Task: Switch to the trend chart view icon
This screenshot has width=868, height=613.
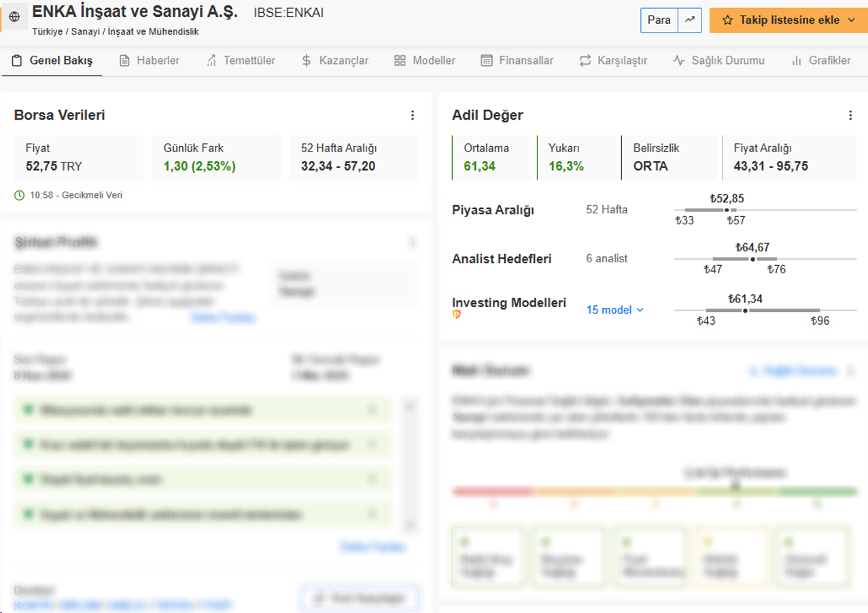Action: point(690,20)
